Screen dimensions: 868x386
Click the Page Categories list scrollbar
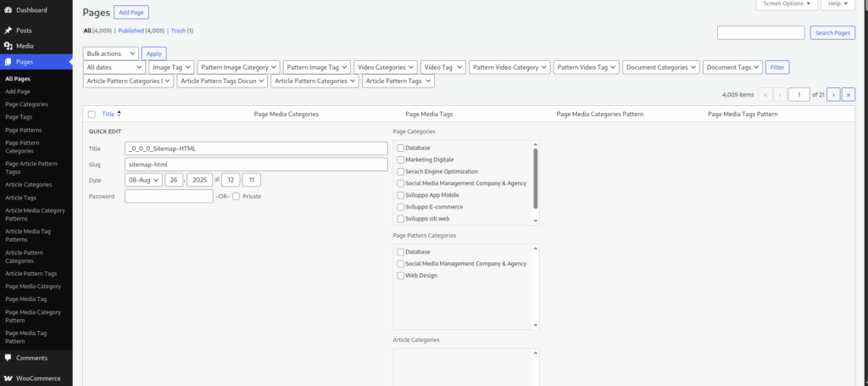(x=536, y=178)
